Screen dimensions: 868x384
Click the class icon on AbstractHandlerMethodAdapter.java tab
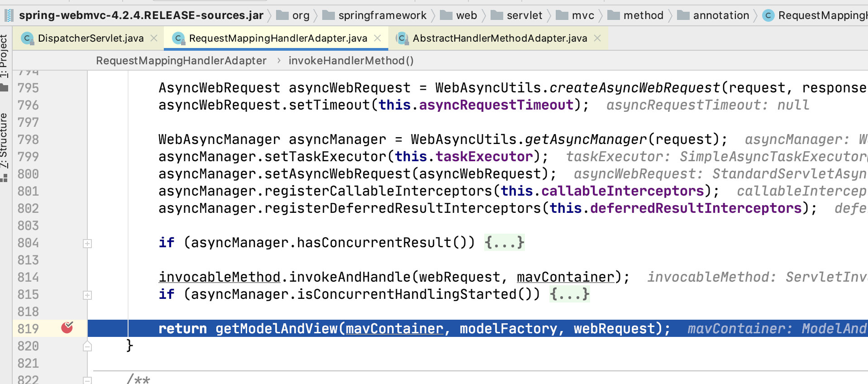401,38
